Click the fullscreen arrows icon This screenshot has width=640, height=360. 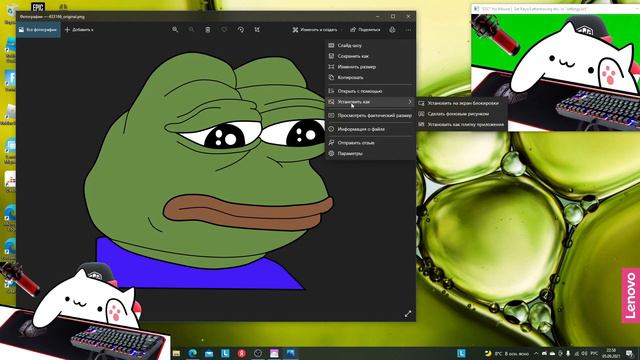(408, 314)
